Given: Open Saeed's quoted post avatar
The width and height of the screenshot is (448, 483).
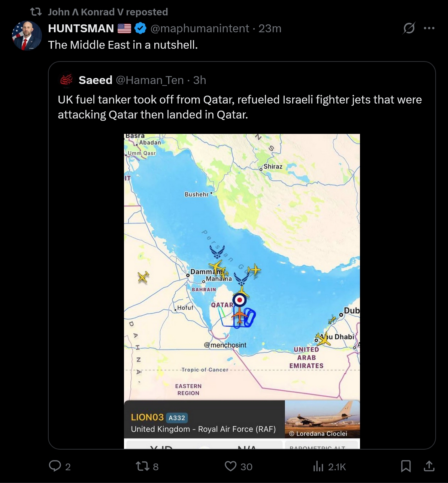Looking at the screenshot, I should point(66,80).
